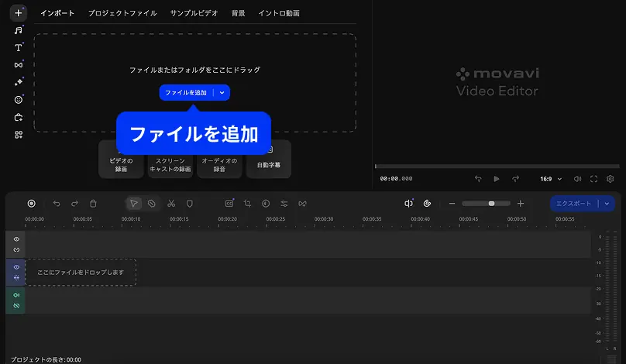Toggle link icon on the top track

tap(16, 250)
